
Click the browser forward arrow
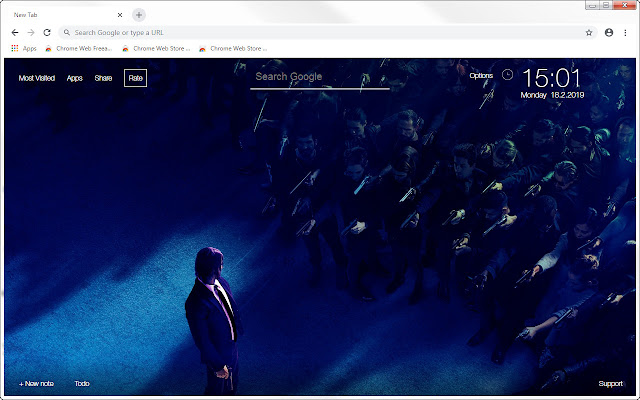[31, 33]
